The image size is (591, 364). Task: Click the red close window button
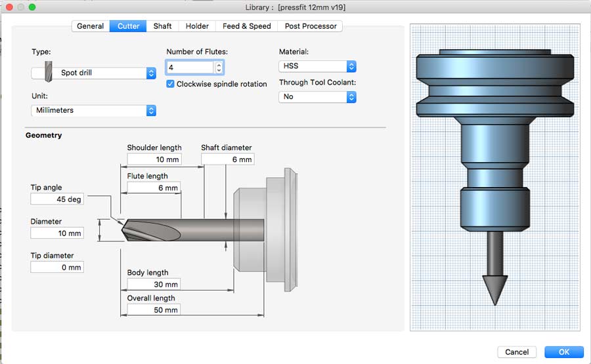(9, 6)
